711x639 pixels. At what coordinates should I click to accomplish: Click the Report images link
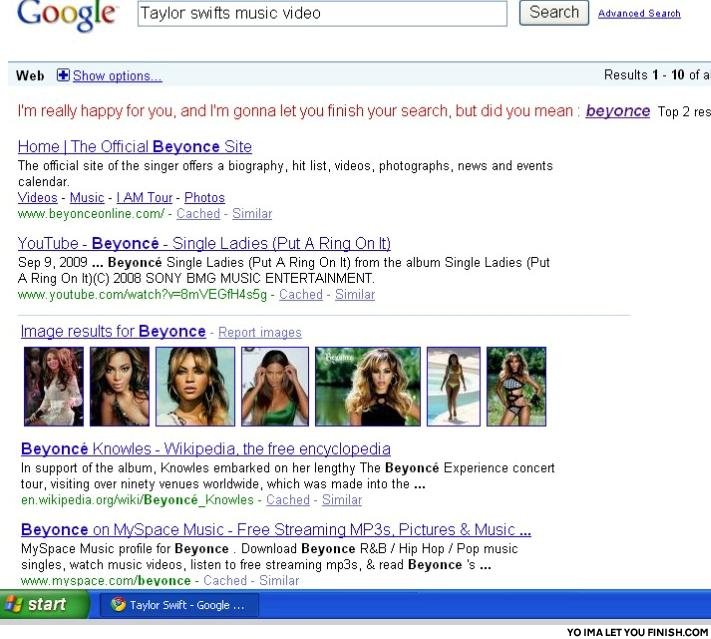(260, 332)
